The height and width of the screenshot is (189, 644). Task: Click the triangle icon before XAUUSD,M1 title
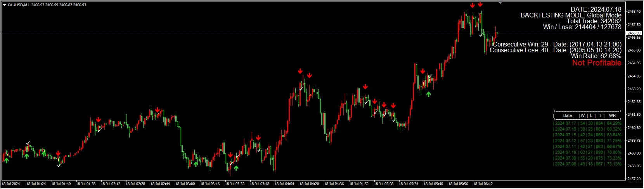coord(4,5)
